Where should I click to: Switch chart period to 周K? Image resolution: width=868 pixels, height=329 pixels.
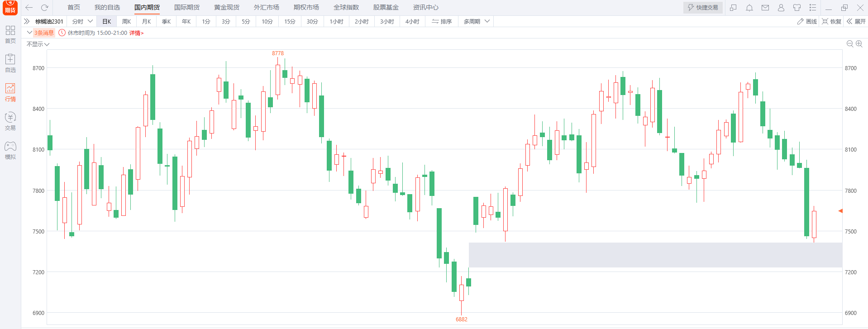click(126, 22)
